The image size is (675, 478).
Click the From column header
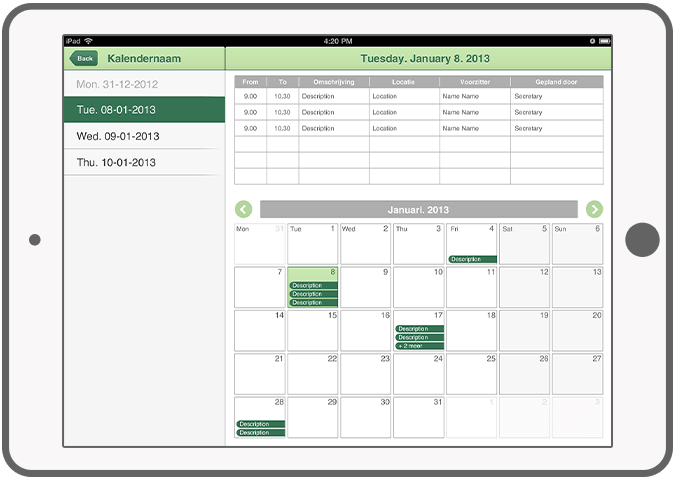pos(250,82)
